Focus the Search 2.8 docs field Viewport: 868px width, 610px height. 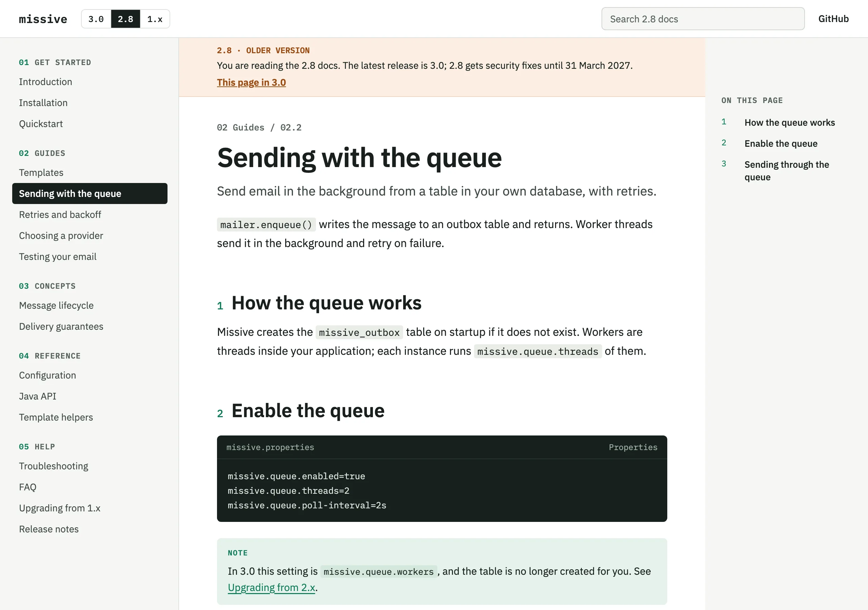(703, 19)
